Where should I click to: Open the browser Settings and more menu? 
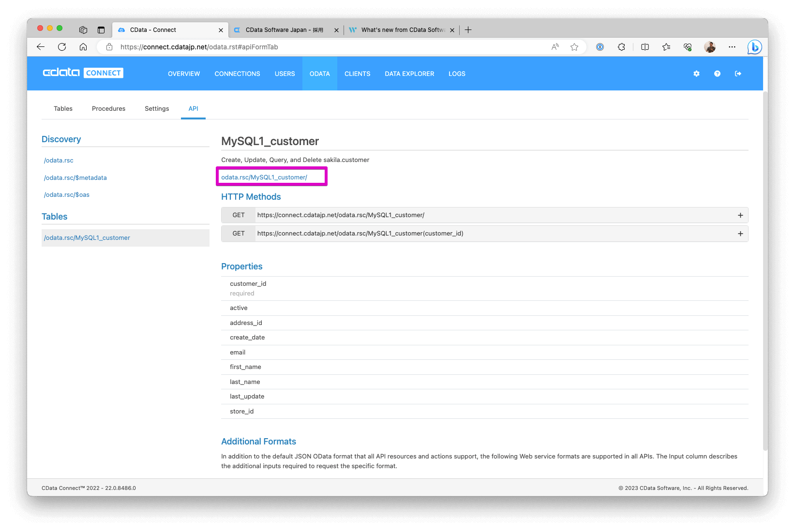pos(732,47)
